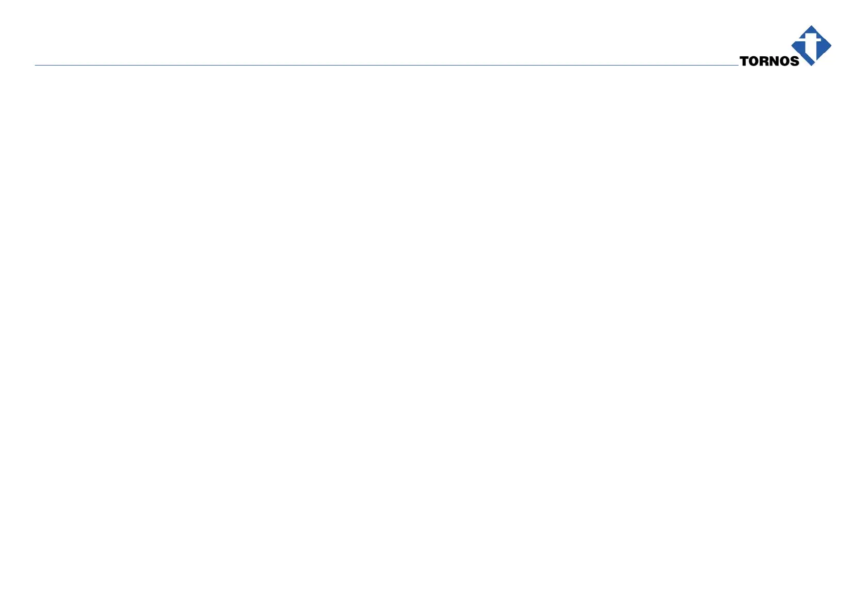
Task: Click the black TORNOS wordmark
Action: pos(769,61)
